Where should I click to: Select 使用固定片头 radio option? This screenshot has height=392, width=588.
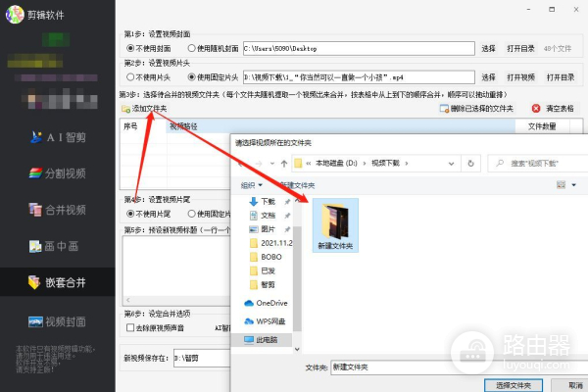(213, 77)
